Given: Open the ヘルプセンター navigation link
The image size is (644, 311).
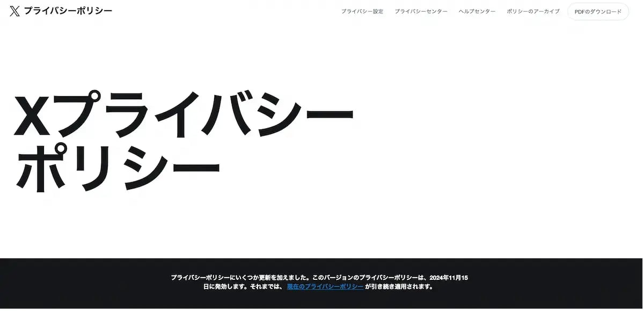Looking at the screenshot, I should click(x=477, y=11).
